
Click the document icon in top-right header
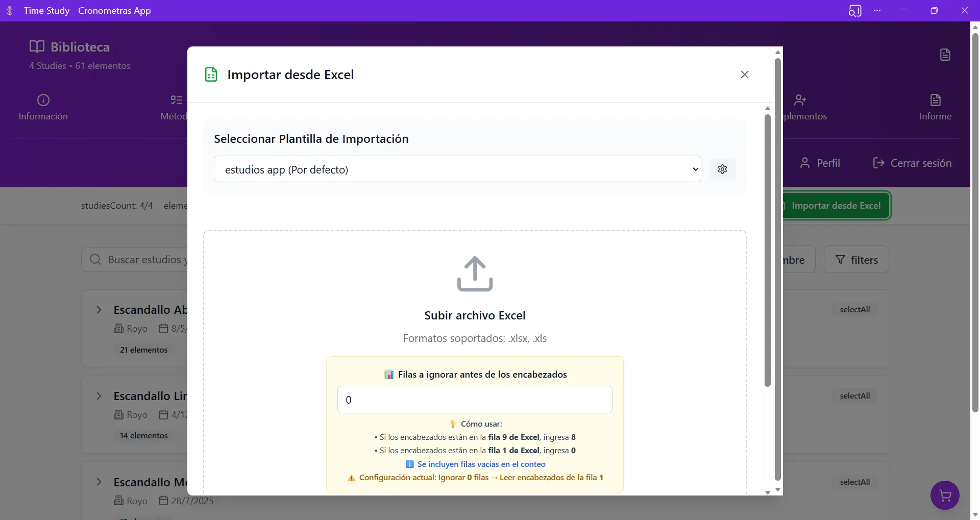pyautogui.click(x=945, y=55)
